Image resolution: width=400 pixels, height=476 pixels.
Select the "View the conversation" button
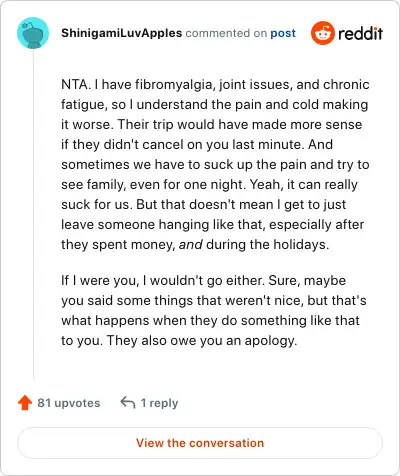click(x=200, y=443)
